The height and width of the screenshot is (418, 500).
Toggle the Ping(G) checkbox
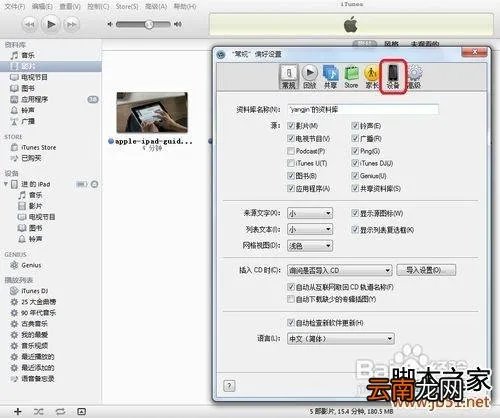(x=355, y=151)
